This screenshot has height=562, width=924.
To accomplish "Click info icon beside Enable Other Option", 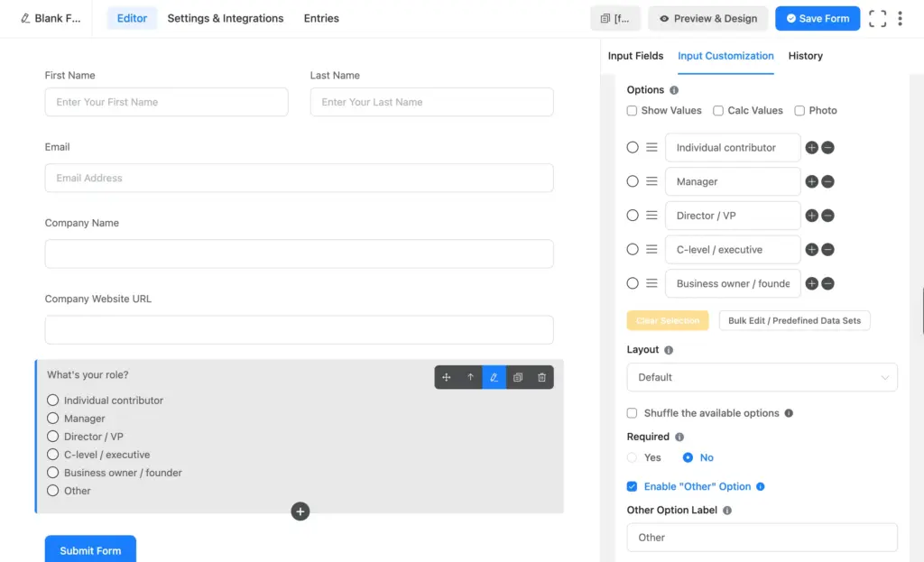I will point(760,486).
